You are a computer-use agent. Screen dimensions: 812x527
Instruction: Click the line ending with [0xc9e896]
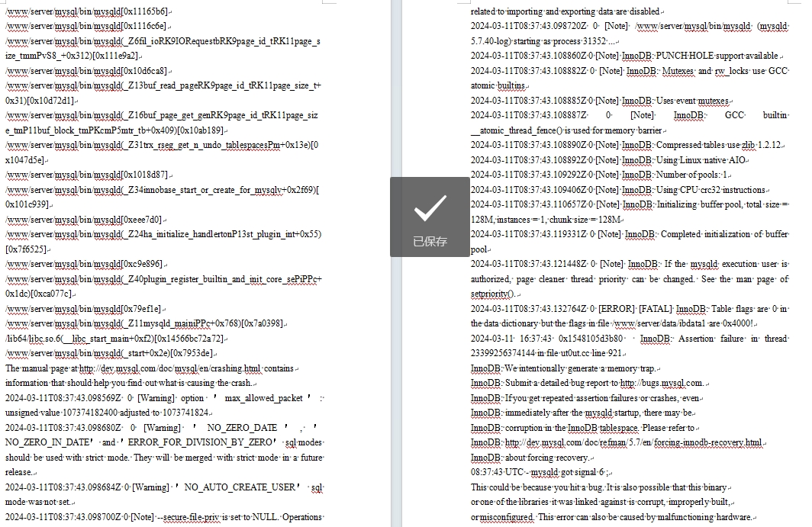click(x=84, y=264)
